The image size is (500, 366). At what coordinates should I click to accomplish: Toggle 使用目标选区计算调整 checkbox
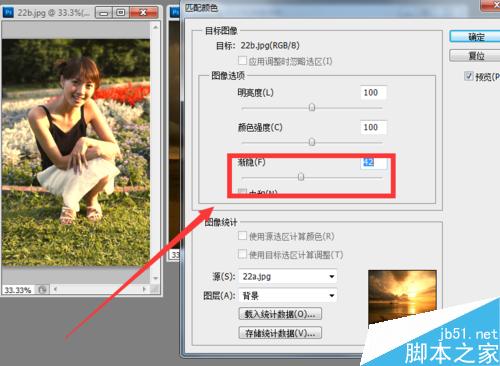point(242,254)
